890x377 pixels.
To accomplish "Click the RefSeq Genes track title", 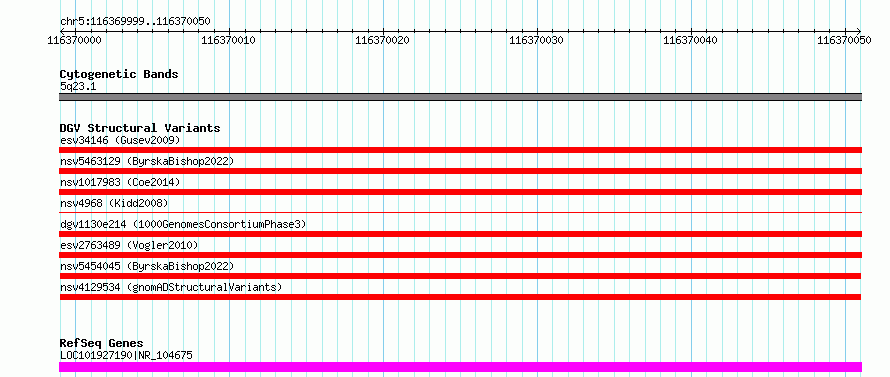I will [102, 343].
